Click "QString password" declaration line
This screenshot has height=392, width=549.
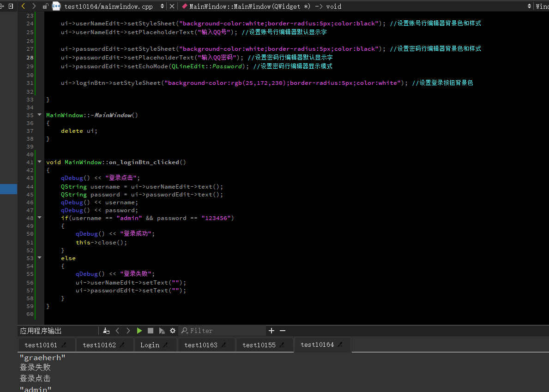pyautogui.click(x=142, y=195)
